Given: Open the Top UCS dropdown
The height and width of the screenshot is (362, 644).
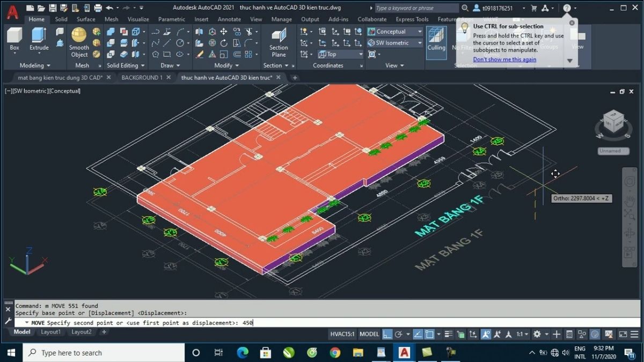Looking at the screenshot, I should point(340,54).
